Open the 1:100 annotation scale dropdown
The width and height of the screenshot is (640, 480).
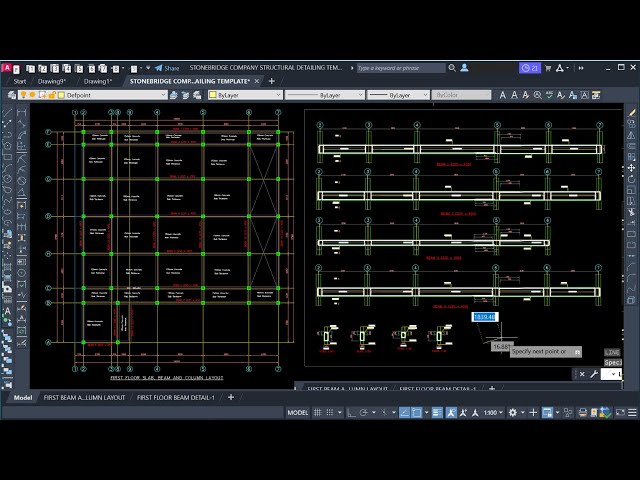tap(493, 413)
